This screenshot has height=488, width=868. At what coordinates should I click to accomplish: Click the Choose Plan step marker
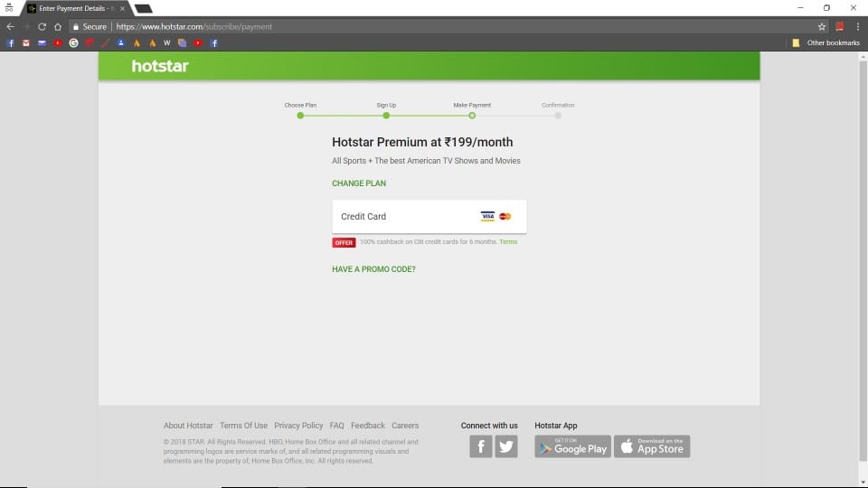(x=300, y=116)
